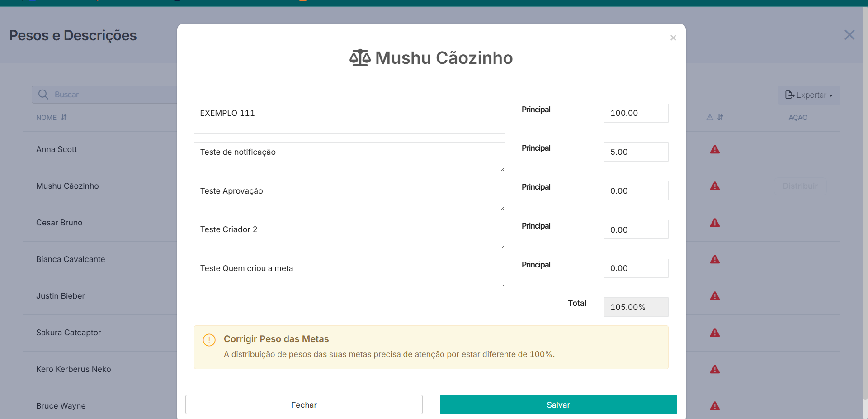
Task: Click the Corrigir Peso das Metas heading
Action: [x=276, y=339]
